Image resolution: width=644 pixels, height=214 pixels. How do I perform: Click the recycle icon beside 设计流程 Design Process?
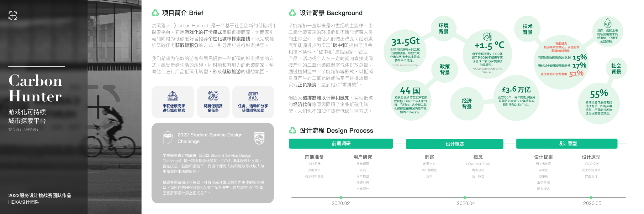[x=293, y=130]
